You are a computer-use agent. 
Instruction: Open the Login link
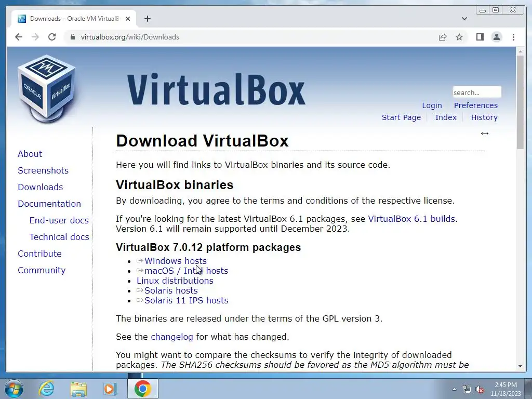coord(432,105)
